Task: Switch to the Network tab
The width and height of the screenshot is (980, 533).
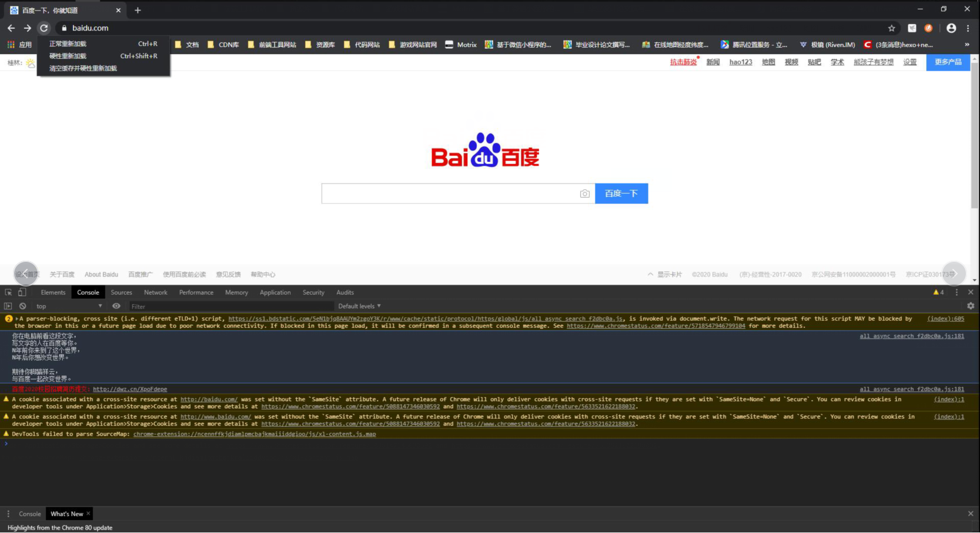Action: (156, 292)
